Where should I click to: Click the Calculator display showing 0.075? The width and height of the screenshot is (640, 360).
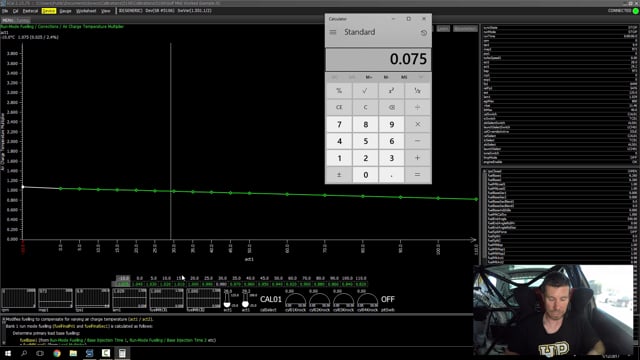(378, 59)
